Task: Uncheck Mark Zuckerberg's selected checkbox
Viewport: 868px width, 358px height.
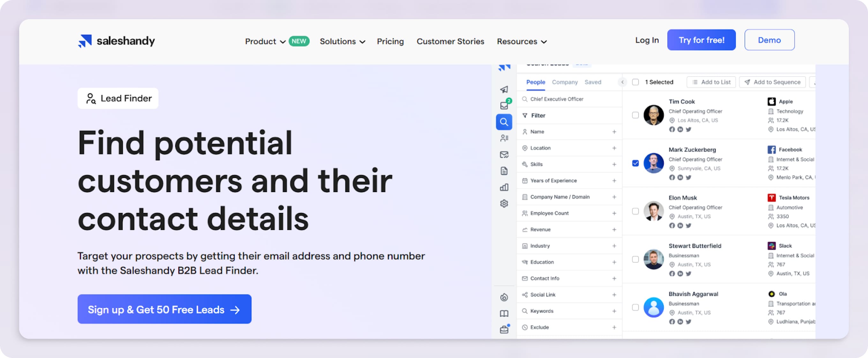Action: 635,163
